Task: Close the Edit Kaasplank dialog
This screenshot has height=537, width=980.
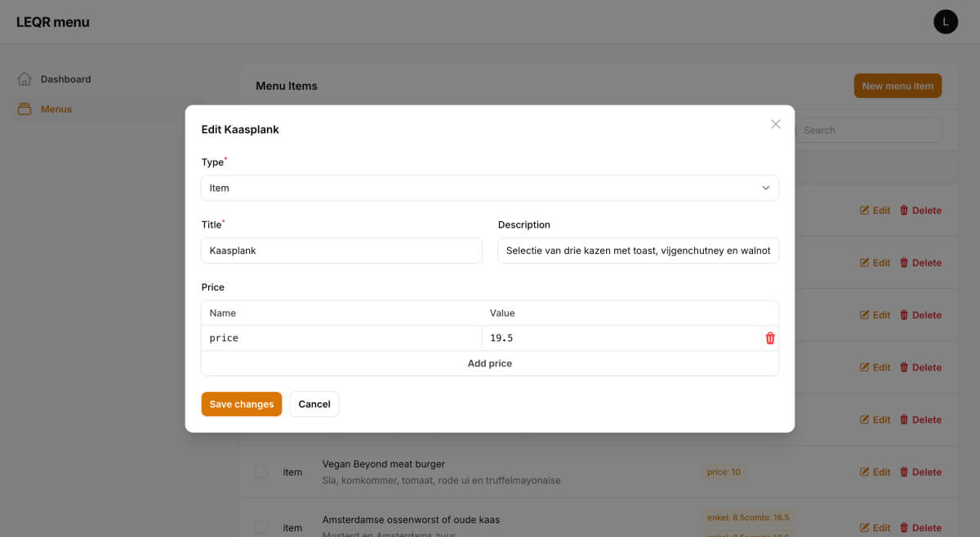Action: (776, 124)
